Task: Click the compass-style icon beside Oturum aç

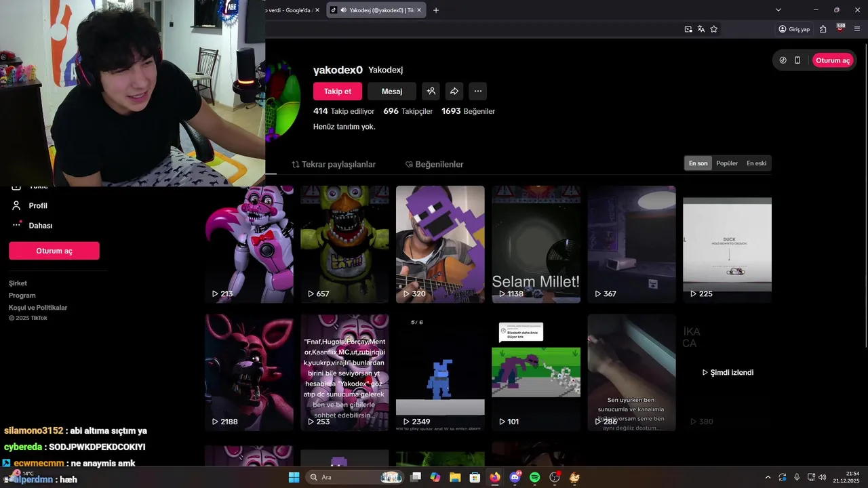Action: click(x=783, y=60)
